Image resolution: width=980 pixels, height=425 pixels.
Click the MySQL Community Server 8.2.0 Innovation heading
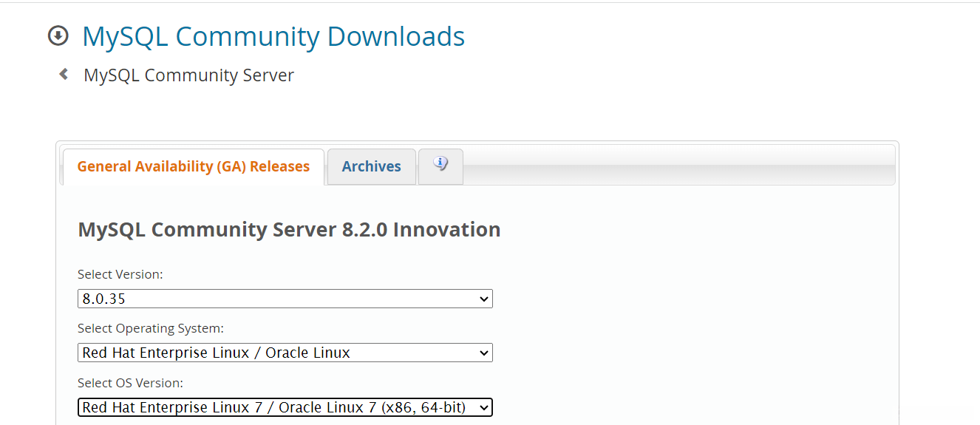289,230
